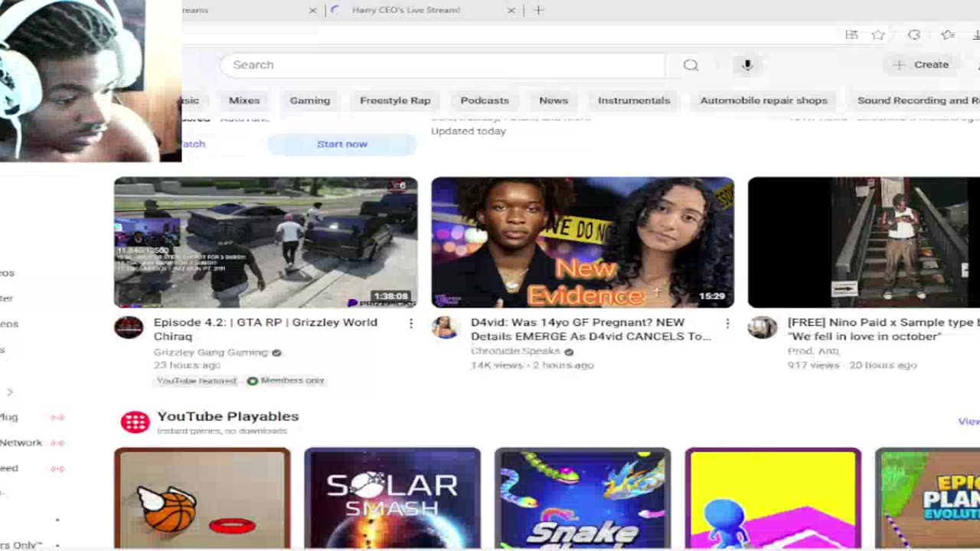The image size is (980, 551).
Task: Open more options for the D4vid video
Action: point(727,324)
